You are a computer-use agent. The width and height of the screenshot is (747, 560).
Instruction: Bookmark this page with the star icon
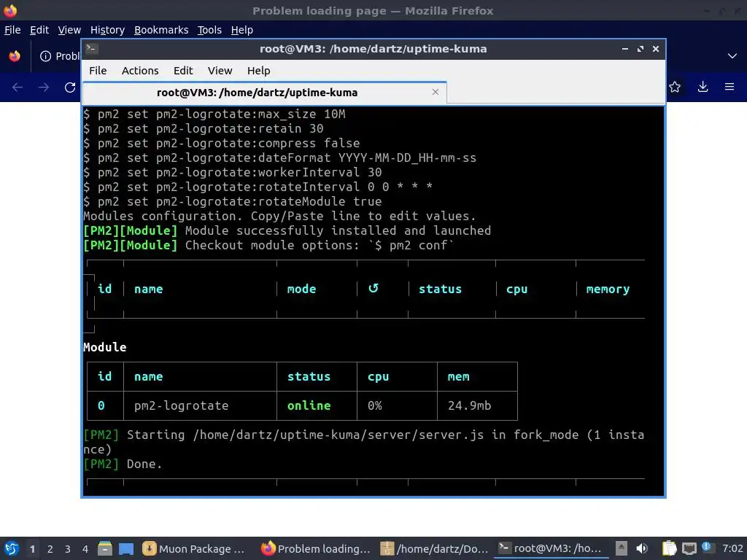click(x=675, y=87)
